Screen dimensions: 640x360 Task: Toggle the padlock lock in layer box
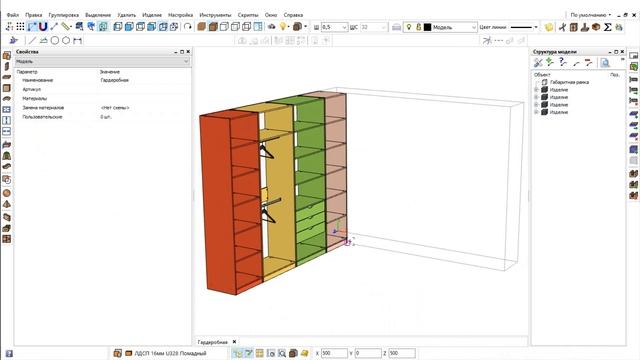418,27
